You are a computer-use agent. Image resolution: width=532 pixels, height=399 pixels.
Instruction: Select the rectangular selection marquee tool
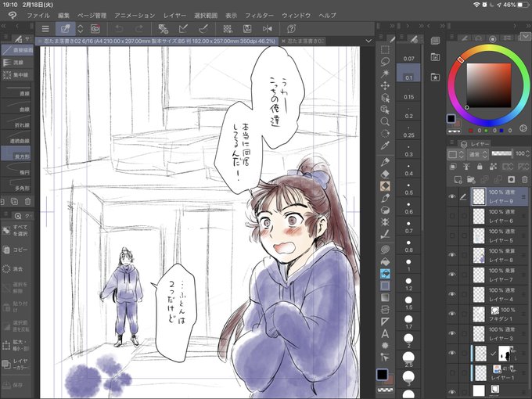(385, 50)
